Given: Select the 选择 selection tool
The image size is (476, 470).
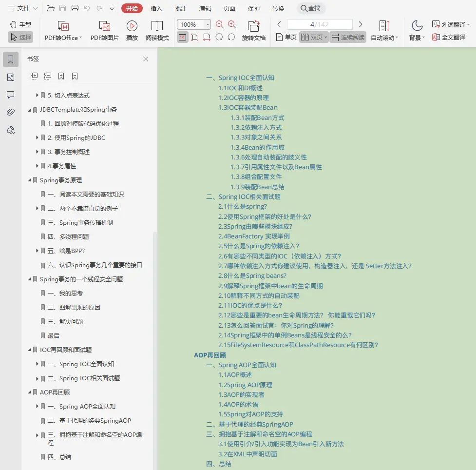Looking at the screenshot, I should (x=20, y=37).
